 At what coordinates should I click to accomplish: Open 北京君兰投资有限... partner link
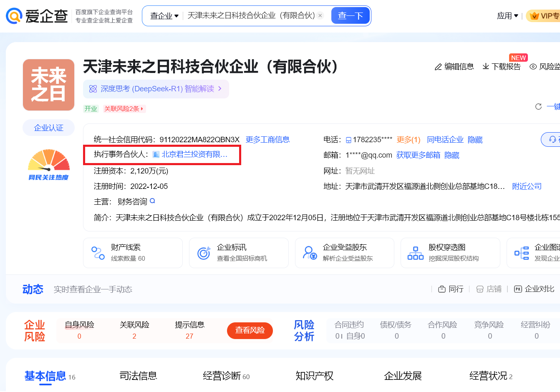pos(194,154)
